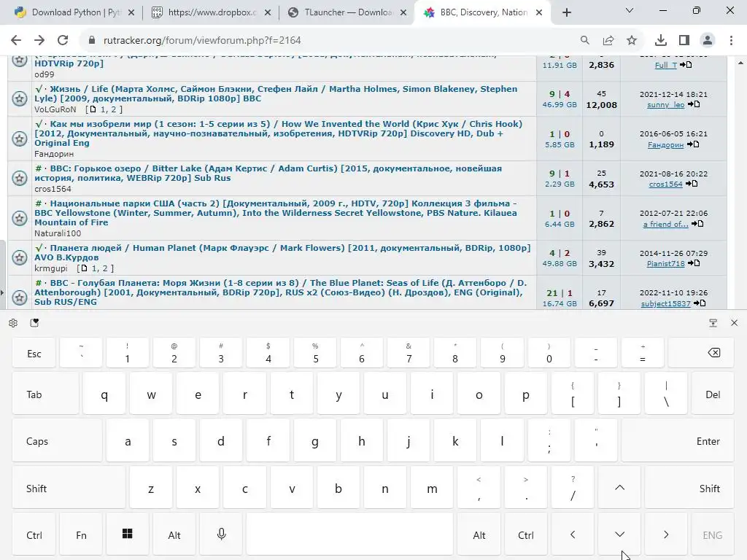The image size is (747, 560).
Task: Tap the microphone dictation key
Action: 221,534
